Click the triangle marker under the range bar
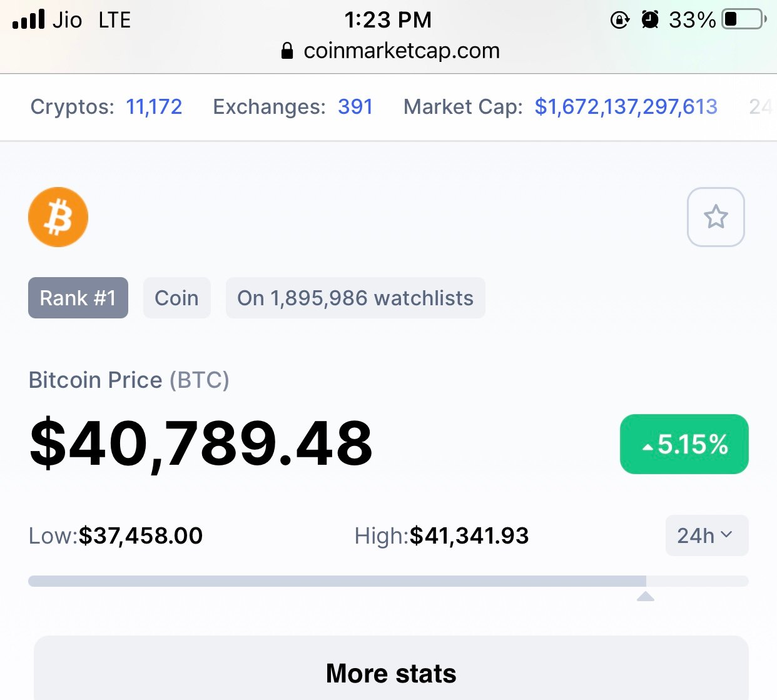The image size is (777, 700). point(646,597)
